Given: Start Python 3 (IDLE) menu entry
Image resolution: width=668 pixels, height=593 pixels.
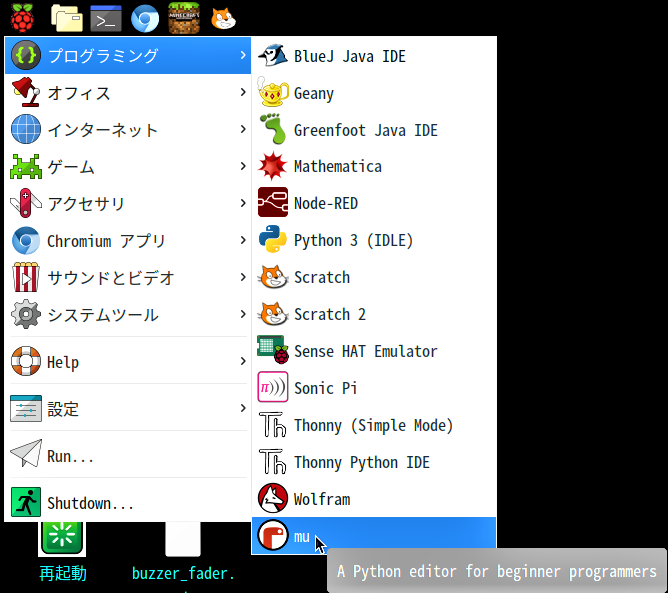Looking at the screenshot, I should (374, 240).
